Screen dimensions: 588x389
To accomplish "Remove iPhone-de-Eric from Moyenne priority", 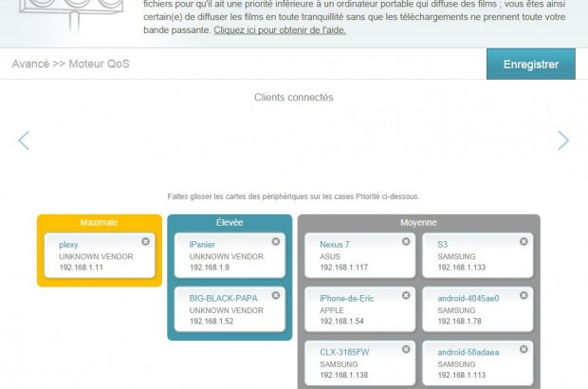I will (406, 295).
